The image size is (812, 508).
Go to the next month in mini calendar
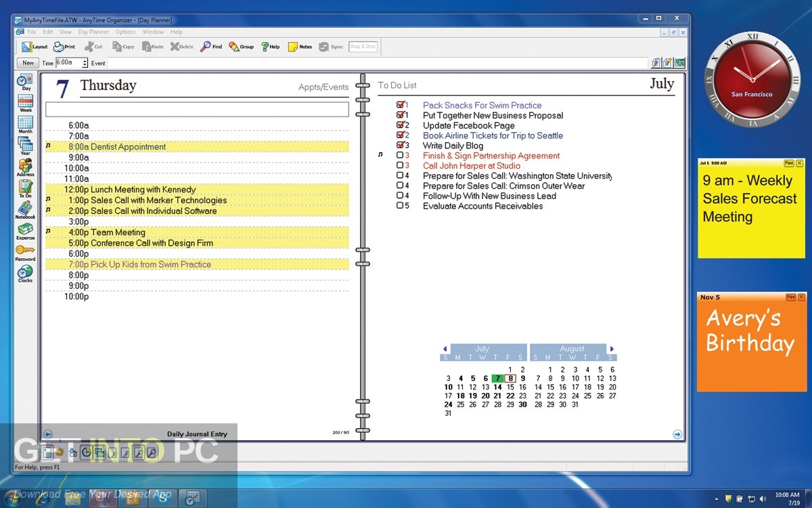(x=612, y=350)
